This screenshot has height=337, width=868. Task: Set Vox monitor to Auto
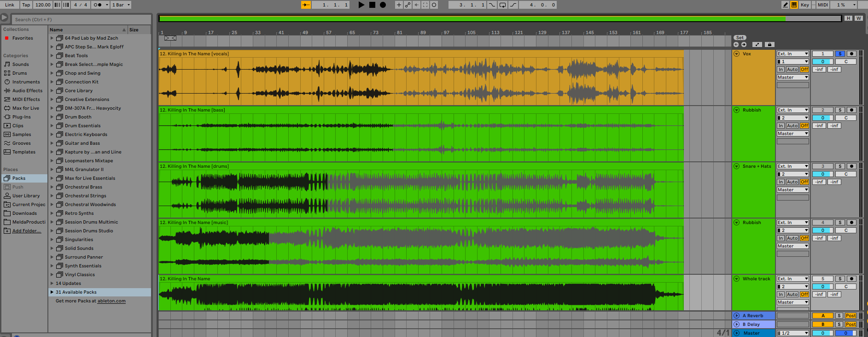(x=792, y=70)
